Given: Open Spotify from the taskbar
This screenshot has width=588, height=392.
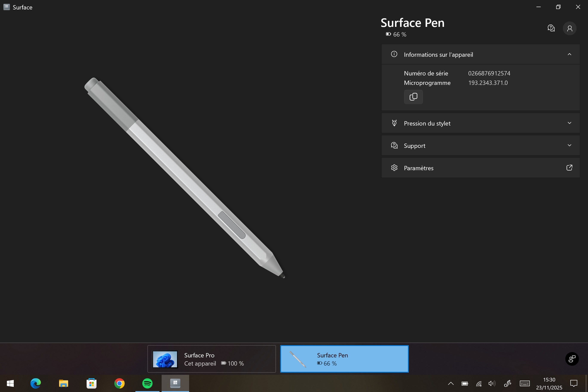Looking at the screenshot, I should pyautogui.click(x=147, y=383).
